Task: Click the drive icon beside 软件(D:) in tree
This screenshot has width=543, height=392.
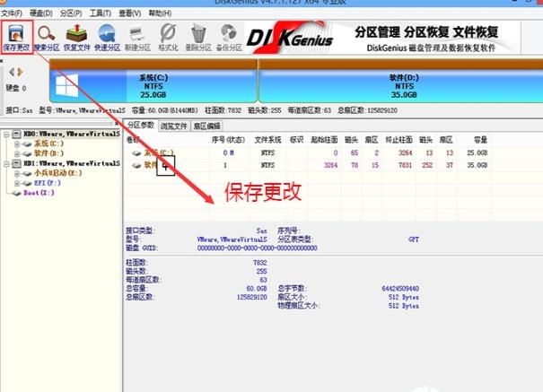Action: click(27, 153)
